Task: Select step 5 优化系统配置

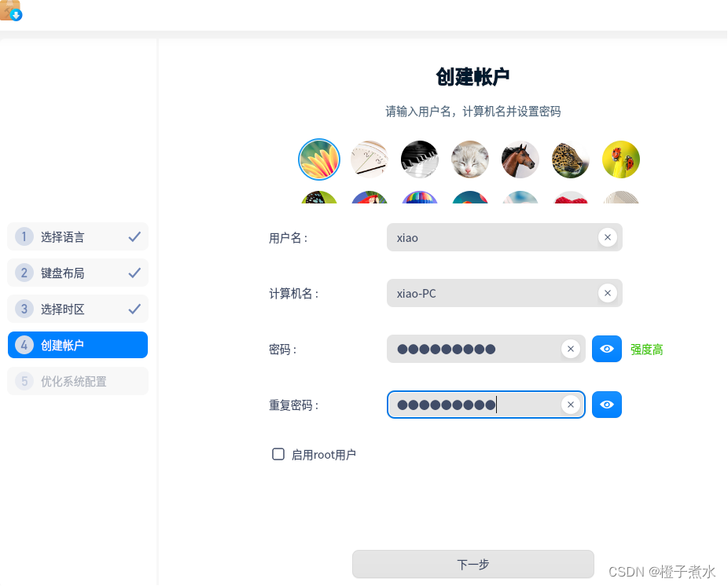Action: tap(78, 381)
